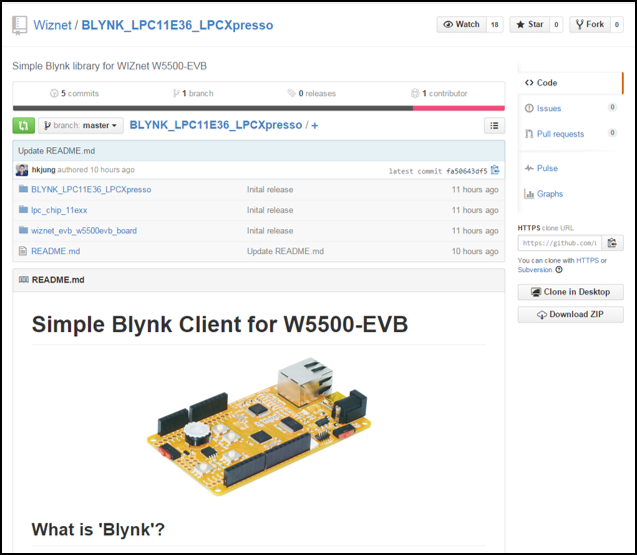The image size is (637, 555).
Task: Click the clone help question mark icon
Action: 559,270
